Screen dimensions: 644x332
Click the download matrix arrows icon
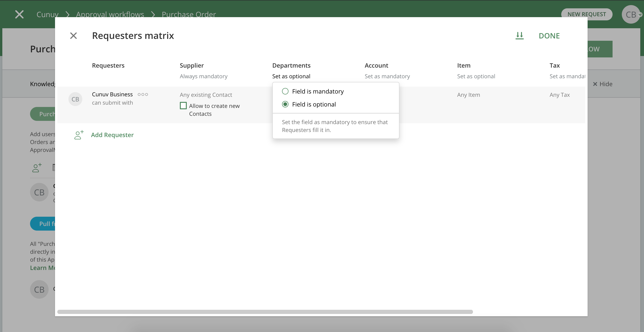(x=519, y=36)
